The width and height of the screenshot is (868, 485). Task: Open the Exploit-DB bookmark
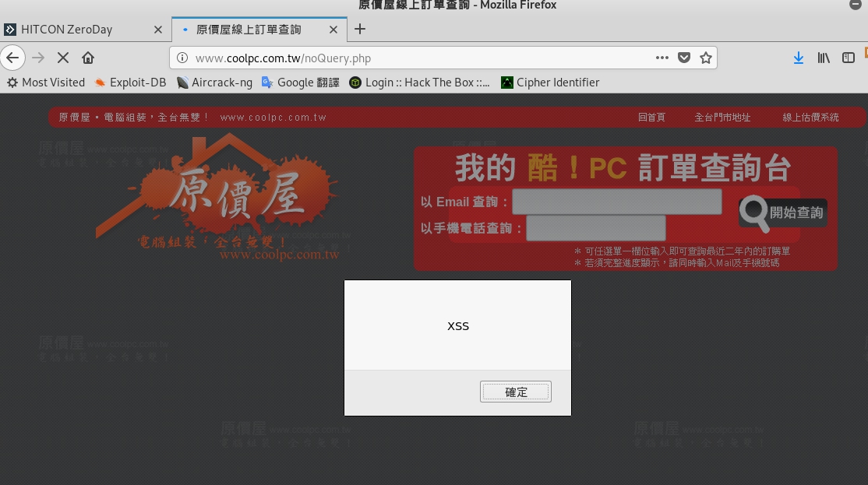(131, 83)
